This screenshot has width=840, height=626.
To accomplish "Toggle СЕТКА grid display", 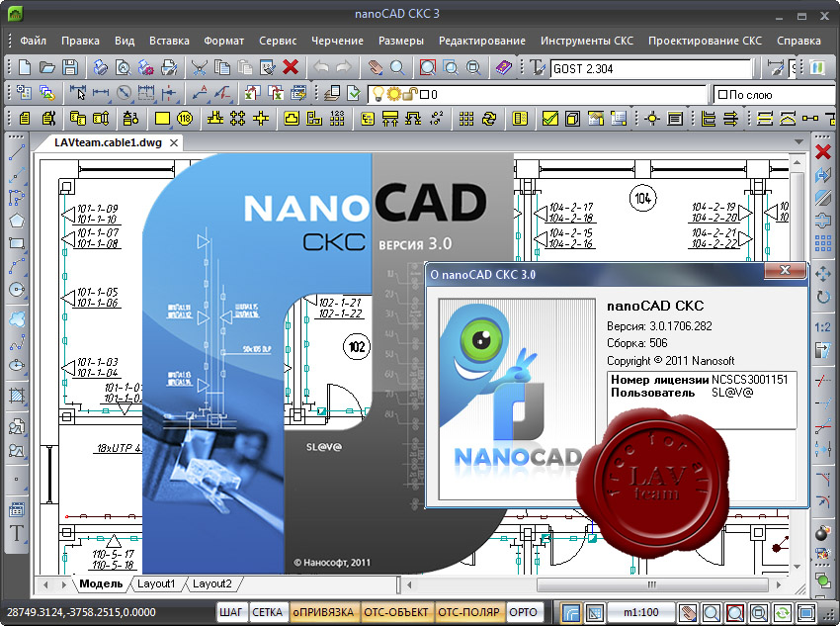I will pyautogui.click(x=268, y=612).
